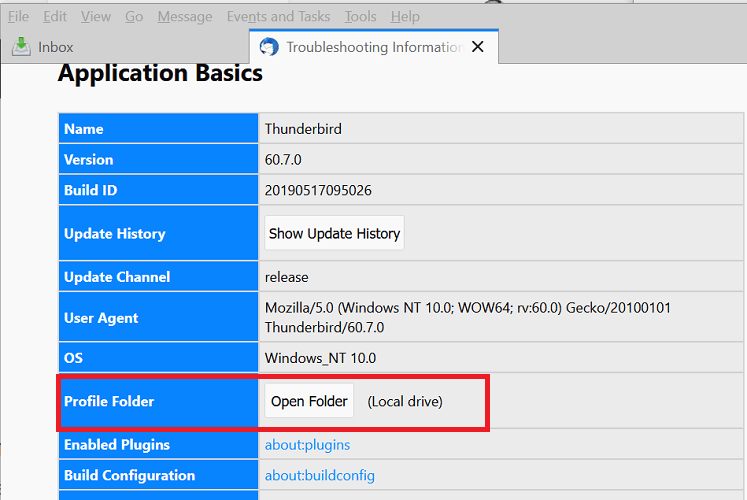Select the Troubleshooting Information tab
The width and height of the screenshot is (747, 500).
pyautogui.click(x=374, y=47)
